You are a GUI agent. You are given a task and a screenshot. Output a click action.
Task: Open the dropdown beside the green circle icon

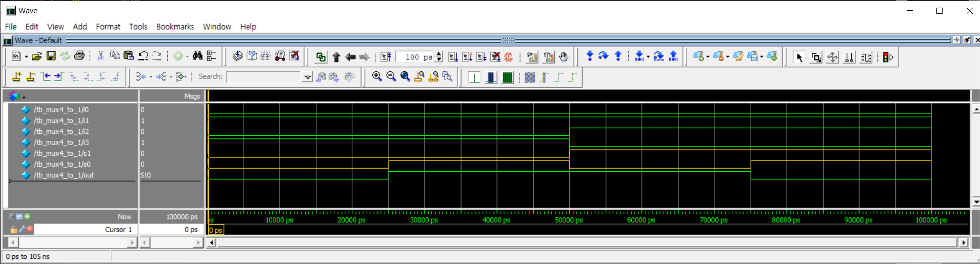187,56
